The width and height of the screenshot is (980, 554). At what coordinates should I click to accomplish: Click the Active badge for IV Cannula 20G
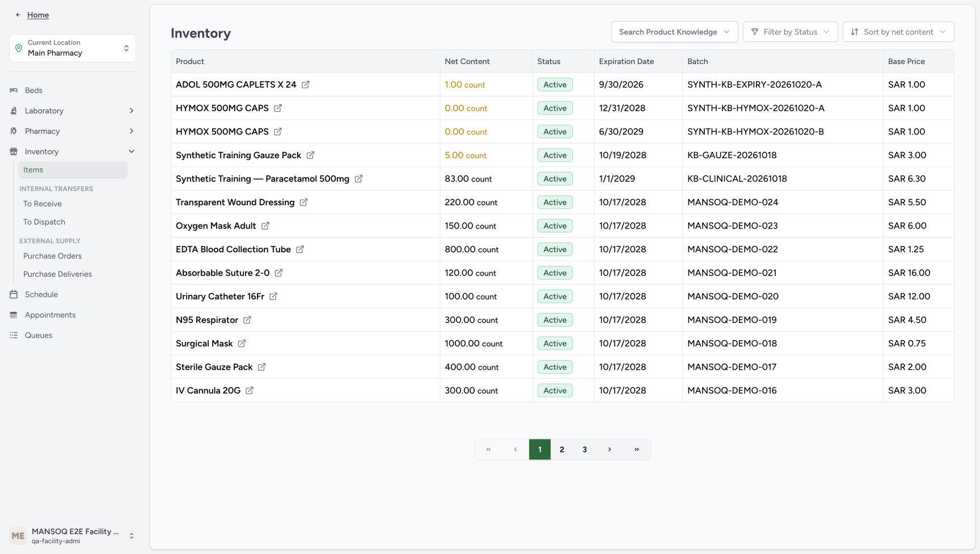coord(555,391)
